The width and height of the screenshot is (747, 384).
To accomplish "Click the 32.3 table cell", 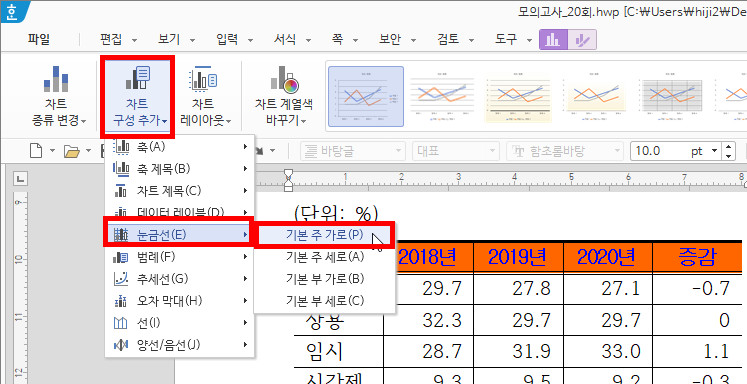I will click(429, 320).
